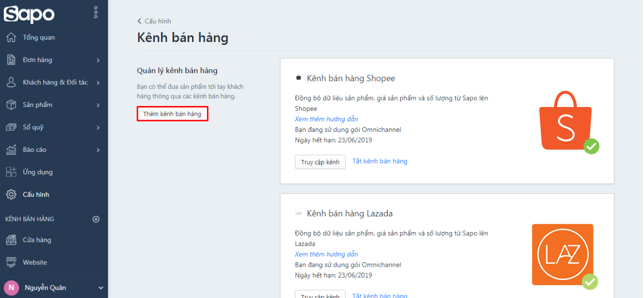Click the Sapo logo
The image size is (644, 298).
coord(29,13)
